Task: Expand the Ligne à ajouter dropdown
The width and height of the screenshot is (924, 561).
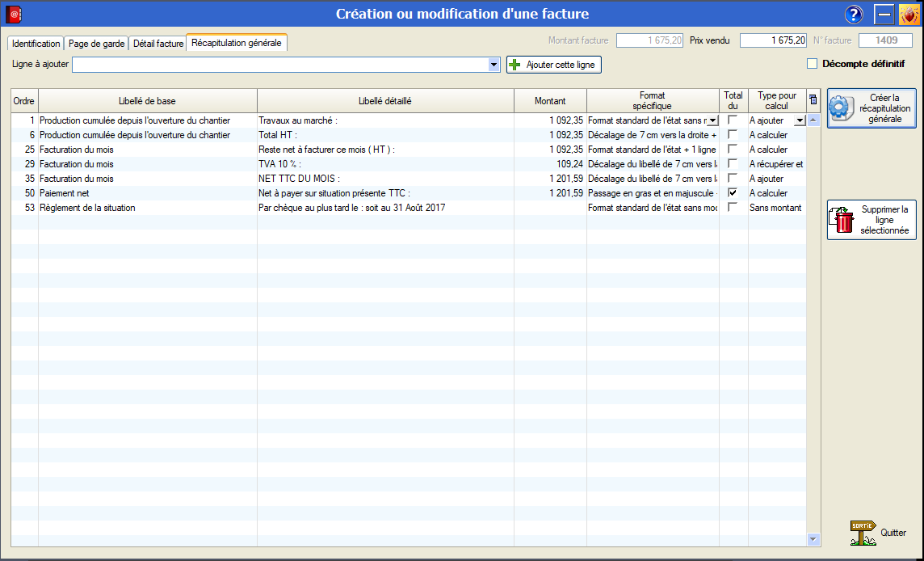Action: click(x=494, y=65)
